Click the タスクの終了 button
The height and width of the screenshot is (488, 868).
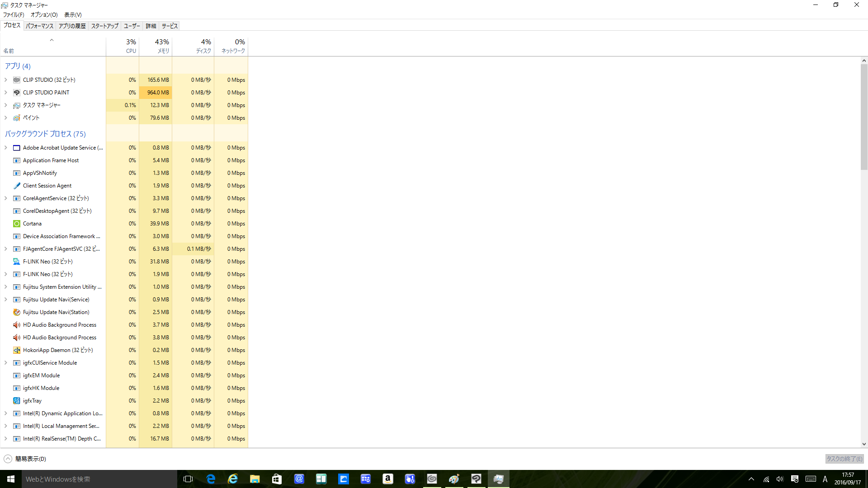point(844,459)
